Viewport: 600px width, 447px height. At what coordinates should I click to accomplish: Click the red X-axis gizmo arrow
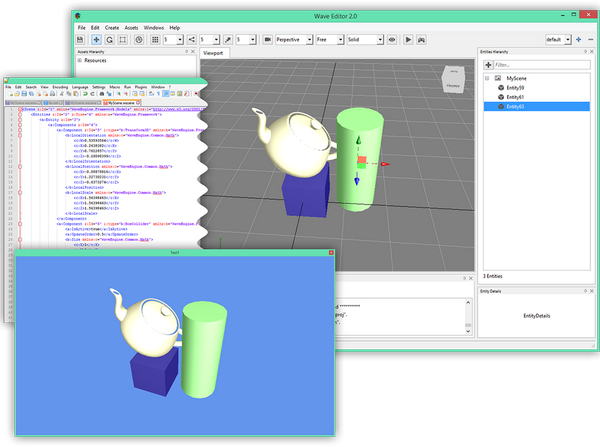pos(385,164)
